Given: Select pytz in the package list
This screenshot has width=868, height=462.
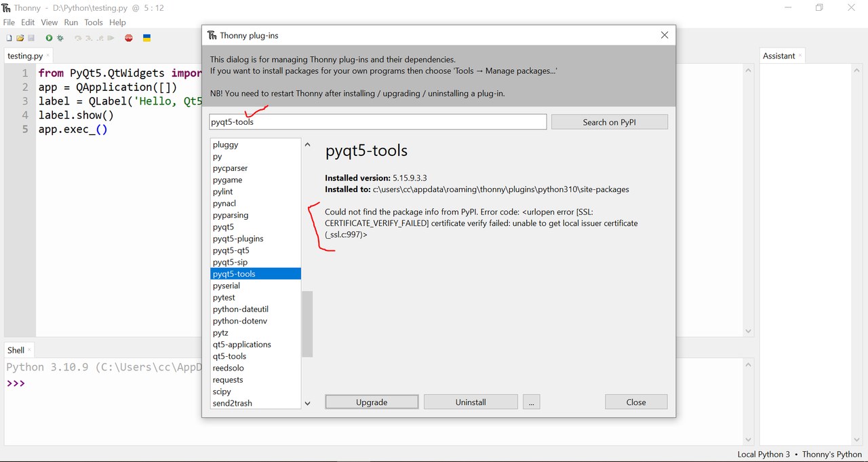Looking at the screenshot, I should pyautogui.click(x=256, y=332).
